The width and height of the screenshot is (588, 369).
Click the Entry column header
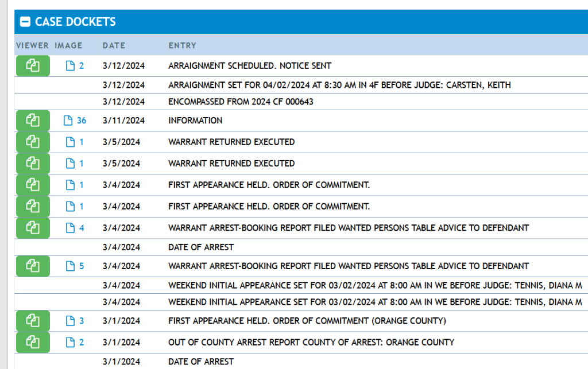182,45
